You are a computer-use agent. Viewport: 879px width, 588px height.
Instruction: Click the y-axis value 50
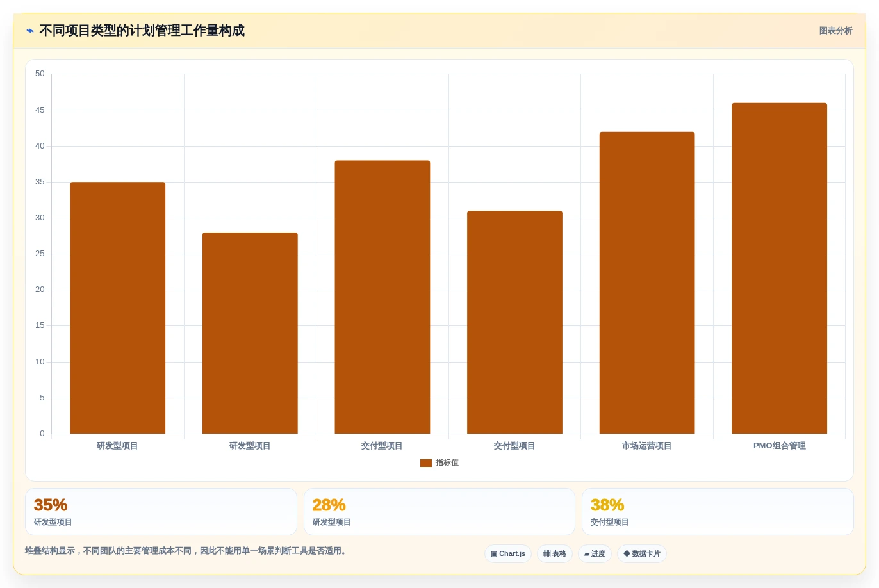(40, 74)
